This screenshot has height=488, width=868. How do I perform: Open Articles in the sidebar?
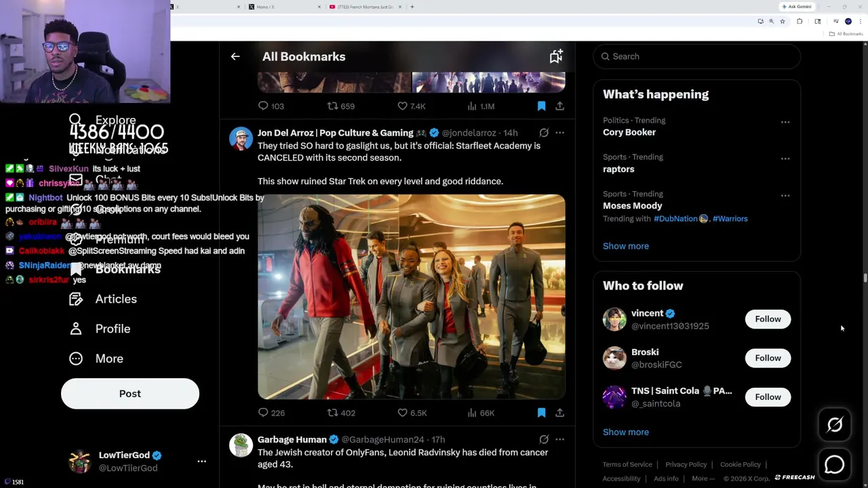[103, 299]
